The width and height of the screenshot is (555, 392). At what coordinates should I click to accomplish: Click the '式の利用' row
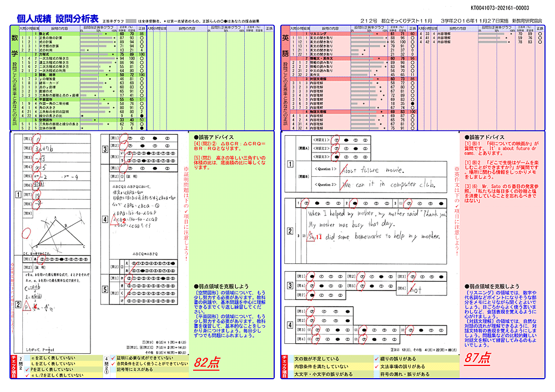pos(83,50)
